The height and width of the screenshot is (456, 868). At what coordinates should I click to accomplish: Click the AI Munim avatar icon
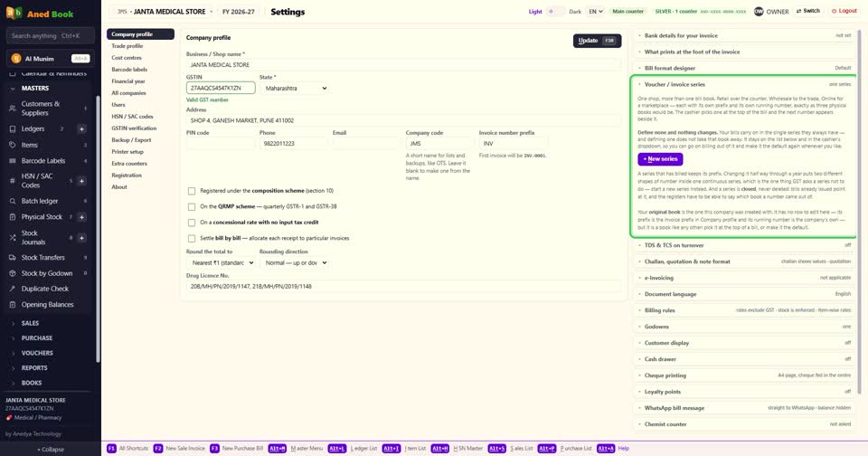click(16, 58)
